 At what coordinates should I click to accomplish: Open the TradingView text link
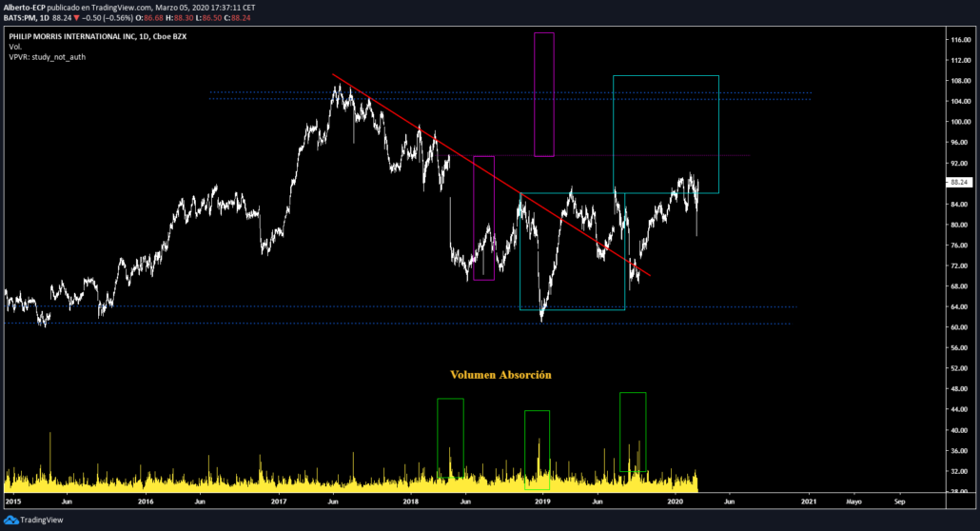click(42, 520)
